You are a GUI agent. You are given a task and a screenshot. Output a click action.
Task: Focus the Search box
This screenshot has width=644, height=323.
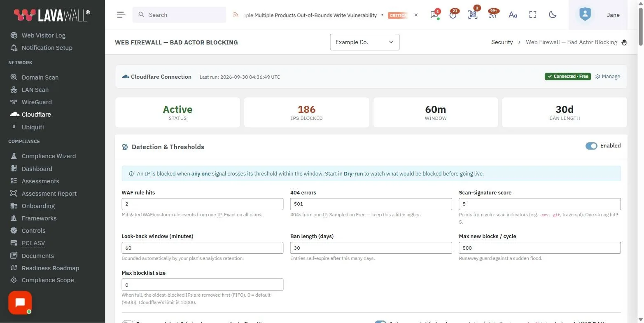pos(179,15)
